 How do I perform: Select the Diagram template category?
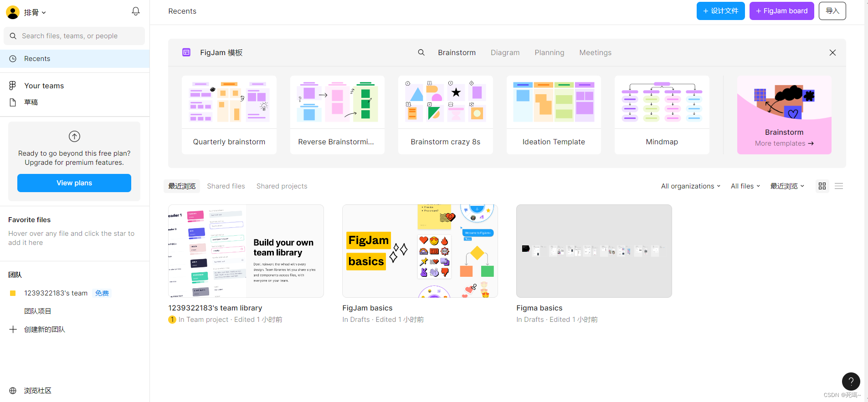pyautogui.click(x=505, y=53)
